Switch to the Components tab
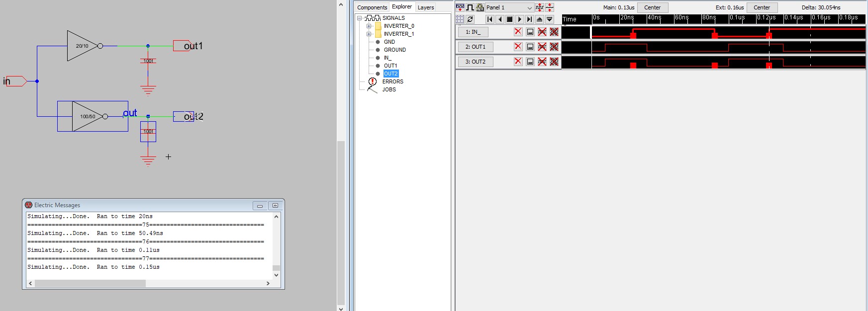This screenshot has width=868, height=311. tap(372, 7)
